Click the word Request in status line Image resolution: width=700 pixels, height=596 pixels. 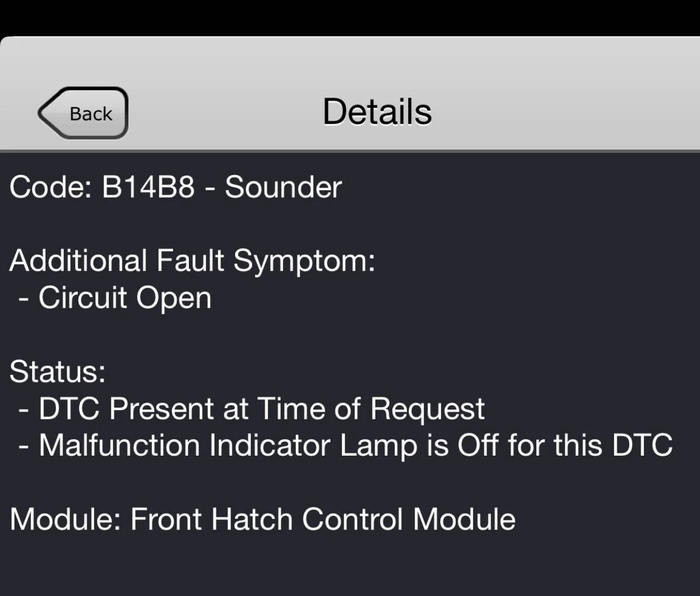tap(427, 408)
